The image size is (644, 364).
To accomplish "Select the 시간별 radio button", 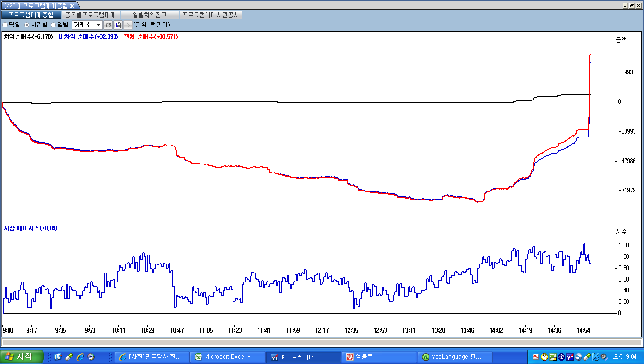I will click(27, 25).
